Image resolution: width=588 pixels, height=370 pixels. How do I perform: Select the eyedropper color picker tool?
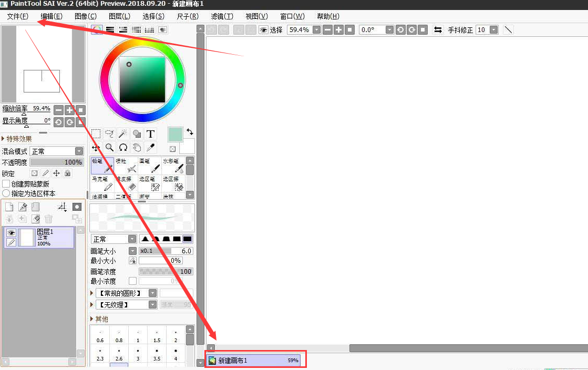tap(150, 148)
